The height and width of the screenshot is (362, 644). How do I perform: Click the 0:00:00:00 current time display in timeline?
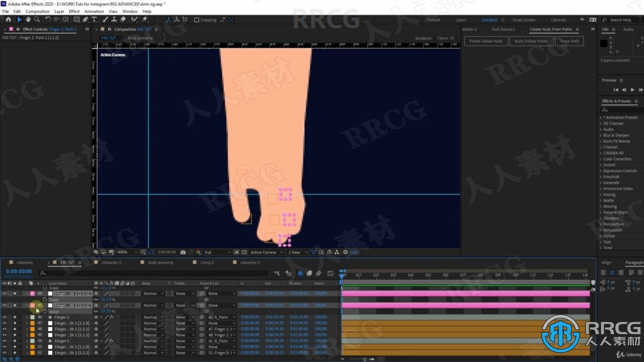click(19, 271)
